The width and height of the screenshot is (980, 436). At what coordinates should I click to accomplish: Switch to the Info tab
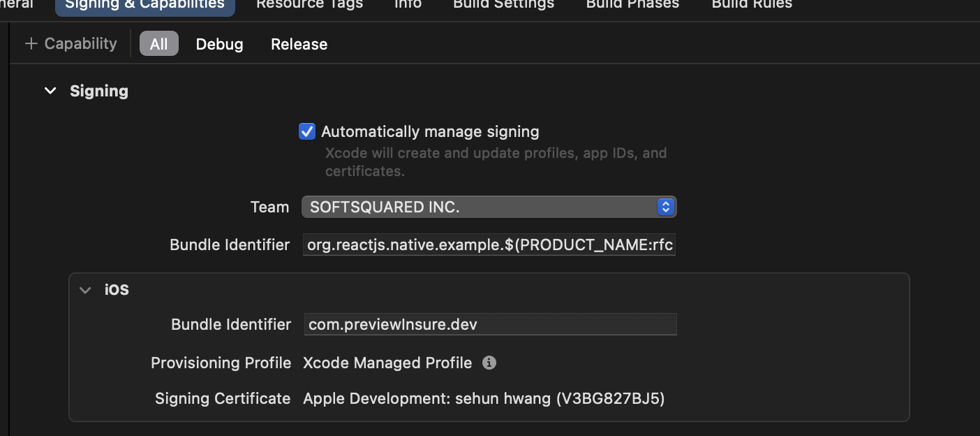[407, 5]
